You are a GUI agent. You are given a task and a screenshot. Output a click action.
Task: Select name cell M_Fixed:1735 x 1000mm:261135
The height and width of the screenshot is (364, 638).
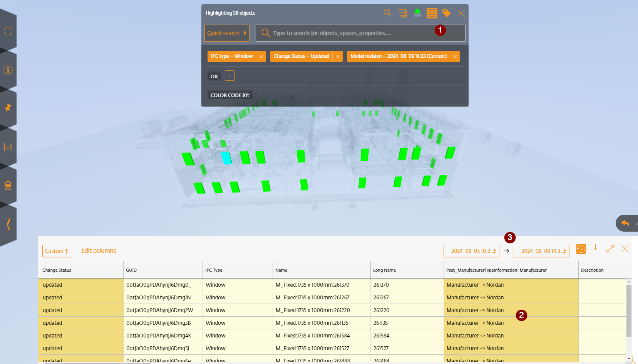322,323
